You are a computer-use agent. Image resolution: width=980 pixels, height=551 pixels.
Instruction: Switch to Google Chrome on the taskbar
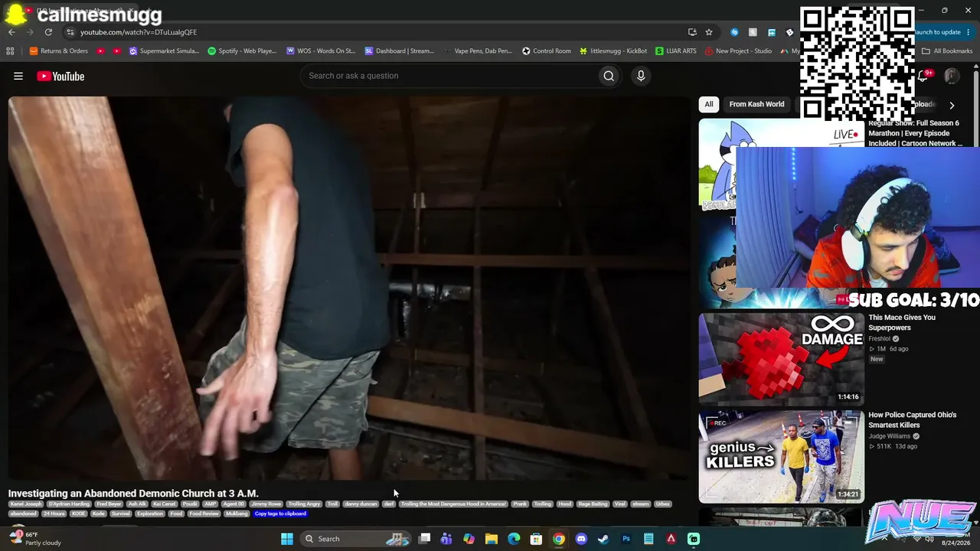(559, 539)
